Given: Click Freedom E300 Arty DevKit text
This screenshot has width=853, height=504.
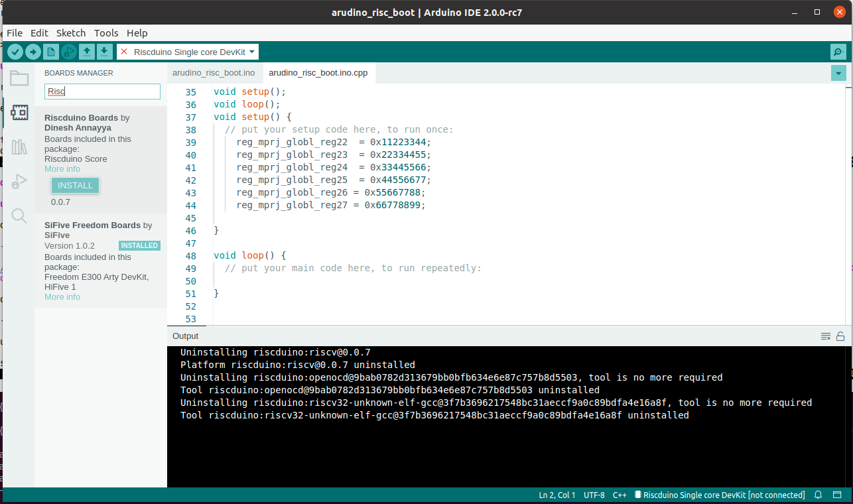Looking at the screenshot, I should pos(97,277).
